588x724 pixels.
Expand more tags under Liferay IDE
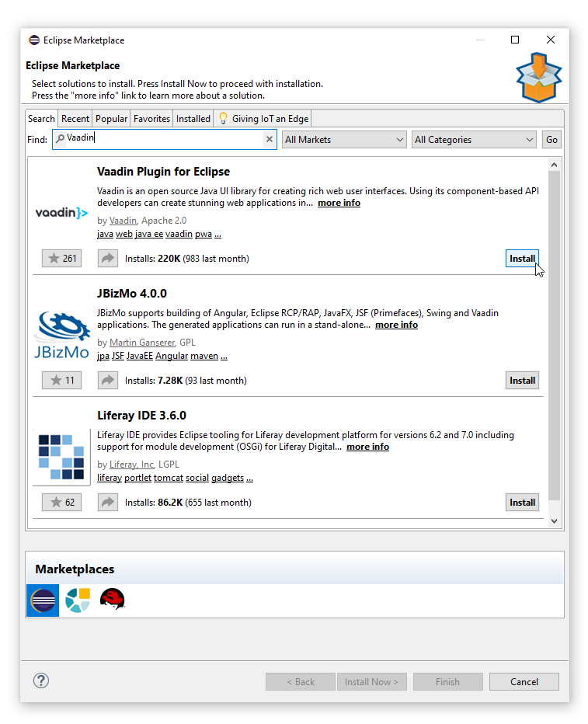point(249,478)
